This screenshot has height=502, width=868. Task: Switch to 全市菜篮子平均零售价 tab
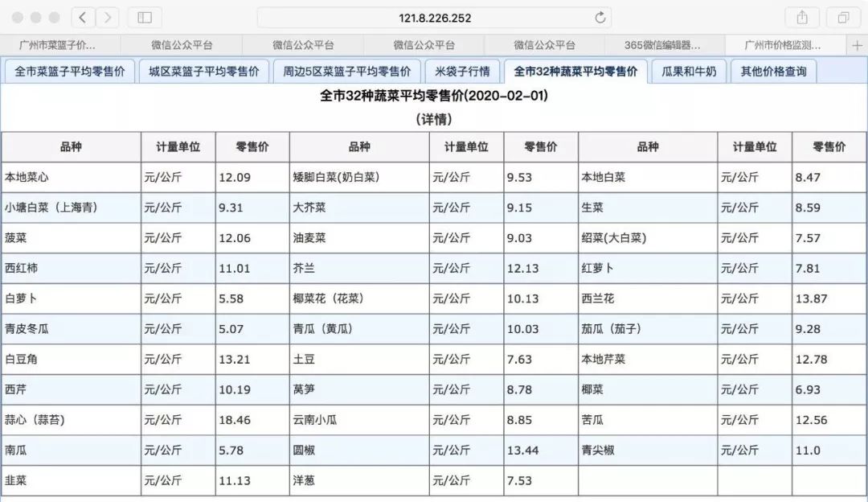coord(70,72)
